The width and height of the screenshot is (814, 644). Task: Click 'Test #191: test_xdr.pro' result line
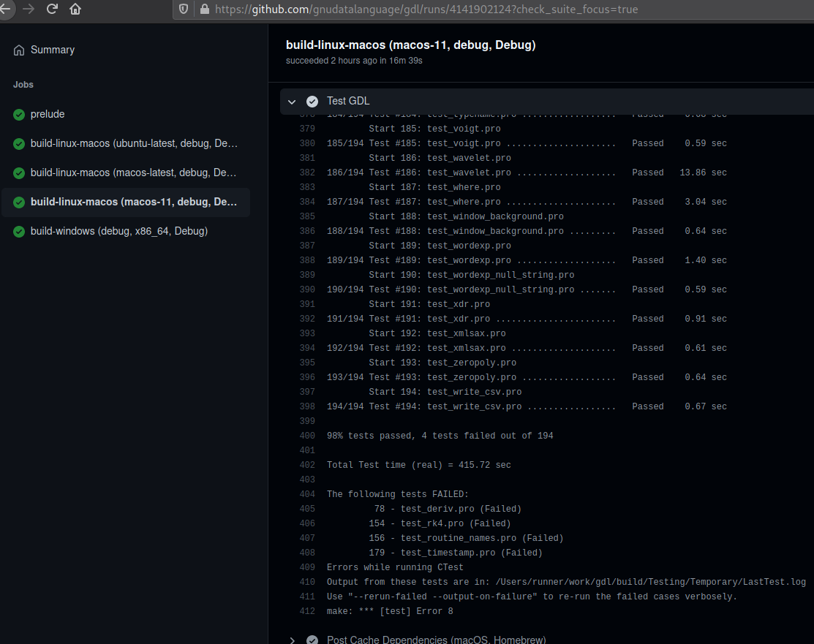(527, 319)
